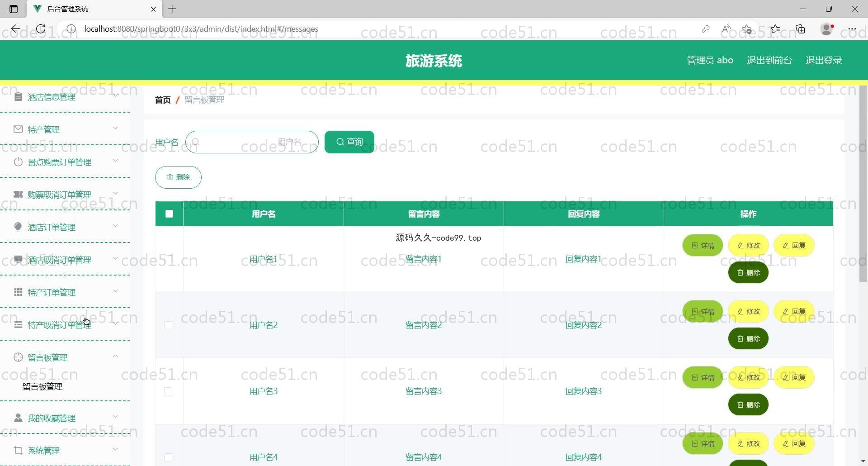Click the 退出登录 link
Viewport: 868px width, 466px height.
coord(824,60)
